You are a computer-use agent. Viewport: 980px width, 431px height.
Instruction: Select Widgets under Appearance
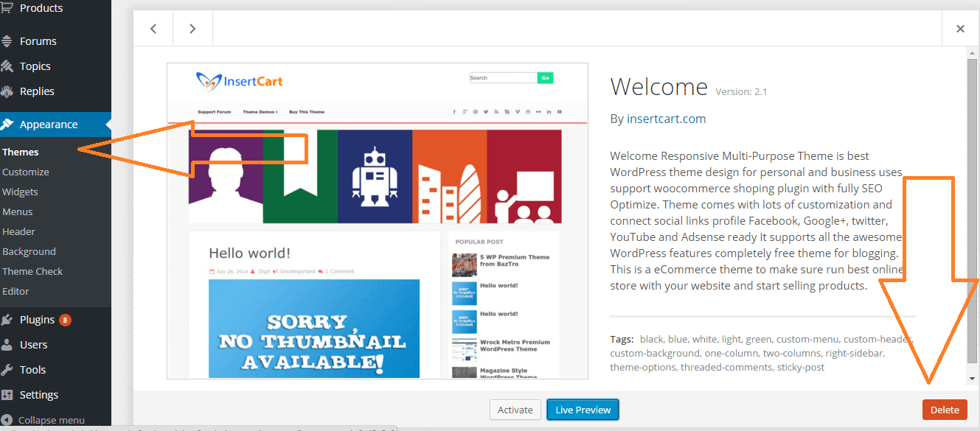tap(21, 192)
